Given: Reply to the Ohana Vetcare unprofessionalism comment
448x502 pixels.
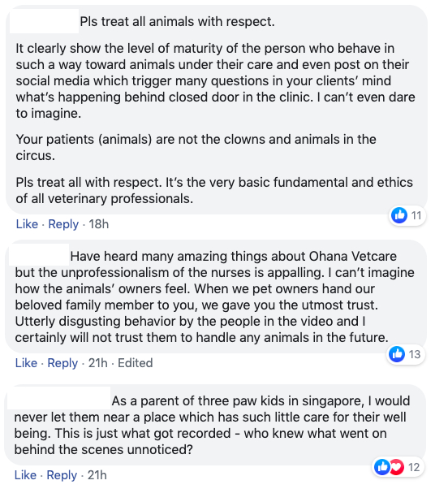Looking at the screenshot, I should coord(62,363).
